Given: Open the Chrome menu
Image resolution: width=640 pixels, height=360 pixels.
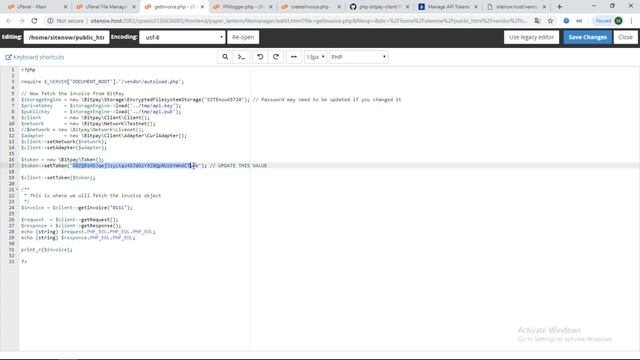Looking at the screenshot, I should [x=631, y=21].
